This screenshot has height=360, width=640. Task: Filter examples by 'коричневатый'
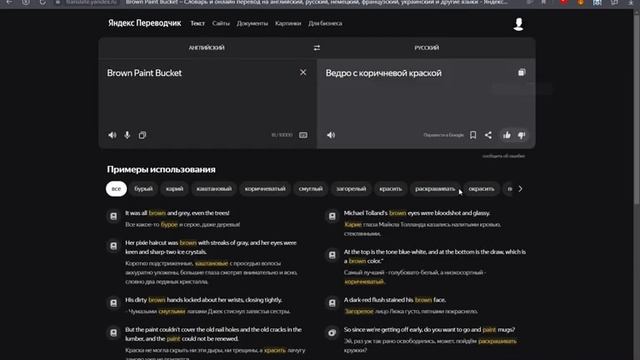(x=265, y=189)
